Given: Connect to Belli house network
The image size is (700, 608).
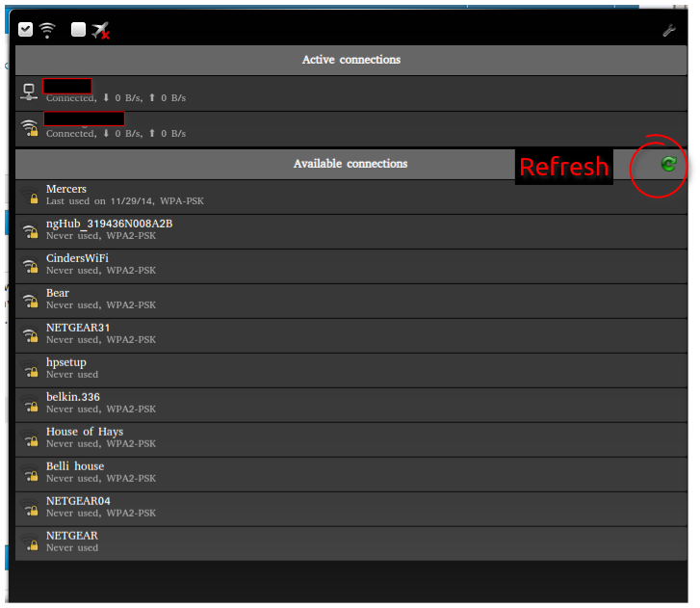Looking at the screenshot, I should [x=350, y=474].
